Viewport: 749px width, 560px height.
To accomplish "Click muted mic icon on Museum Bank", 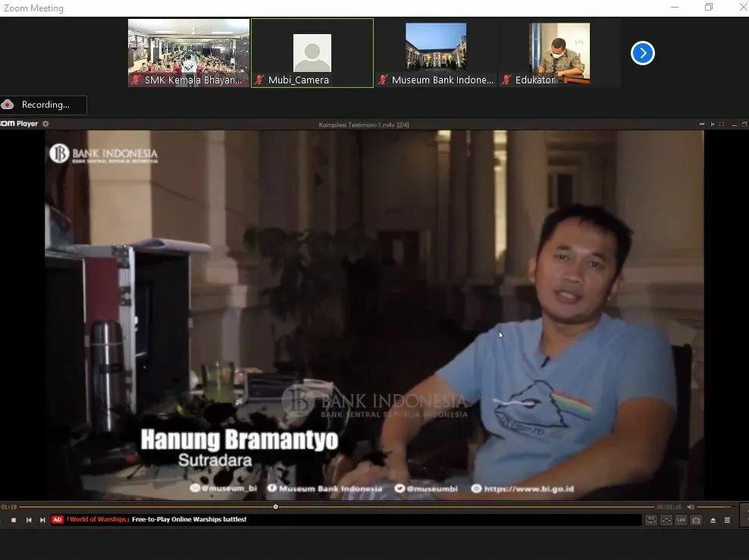I will (383, 80).
